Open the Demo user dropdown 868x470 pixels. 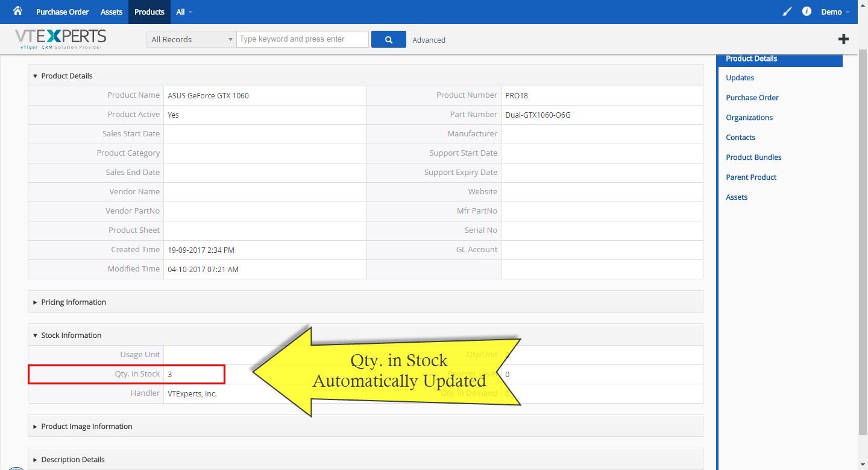(835, 12)
